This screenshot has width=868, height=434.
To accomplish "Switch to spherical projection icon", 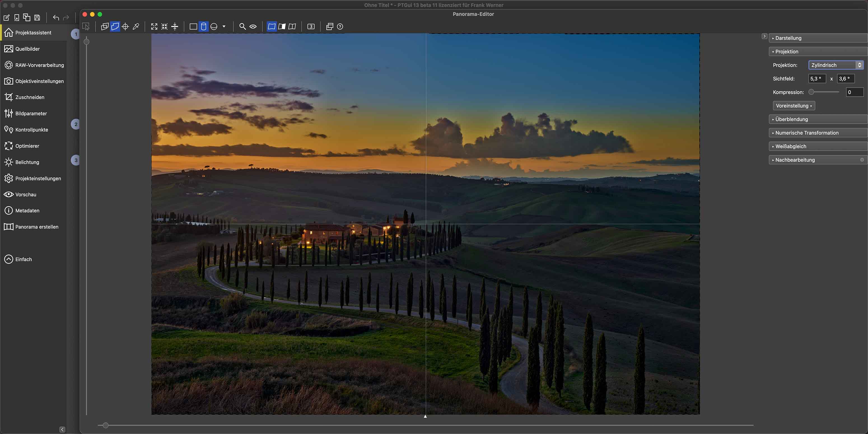I will tap(214, 27).
